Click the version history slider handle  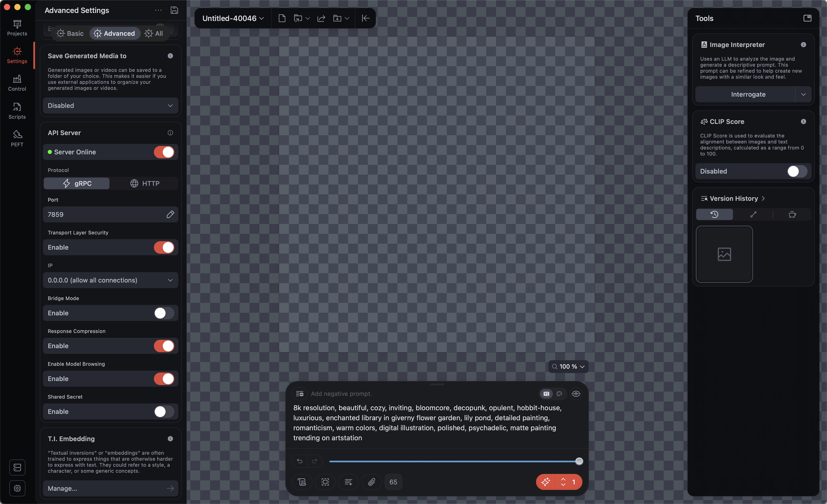pyautogui.click(x=579, y=461)
